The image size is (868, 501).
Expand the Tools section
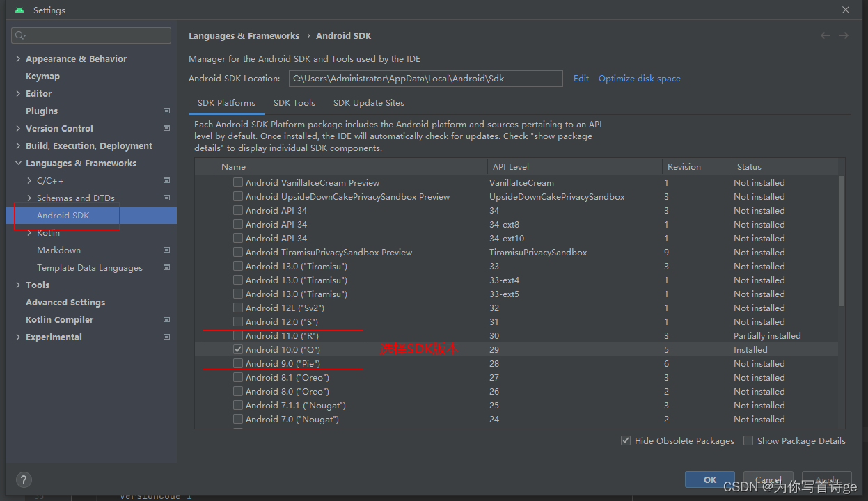18,285
